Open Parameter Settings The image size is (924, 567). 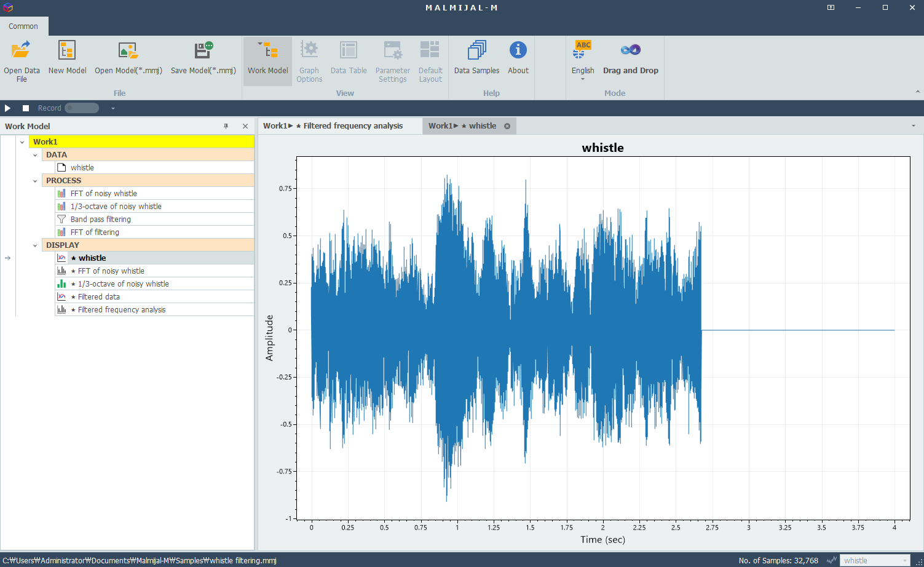coord(393,61)
